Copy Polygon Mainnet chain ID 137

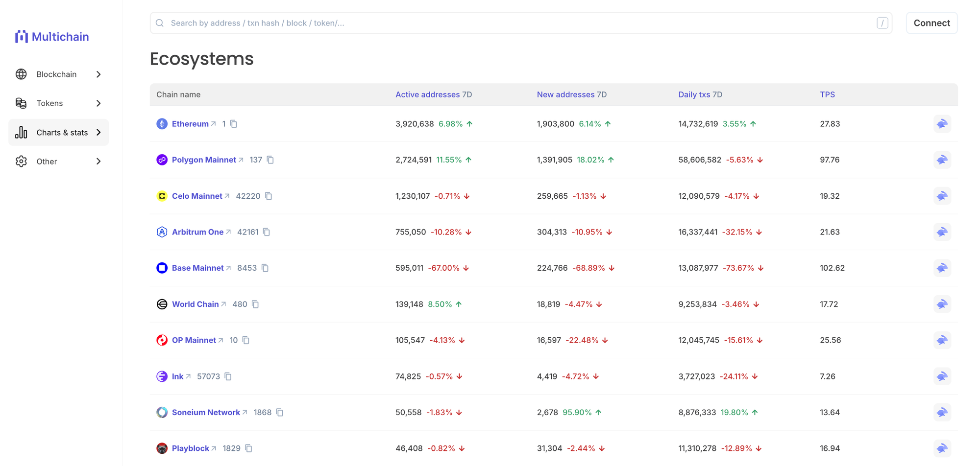(x=270, y=160)
